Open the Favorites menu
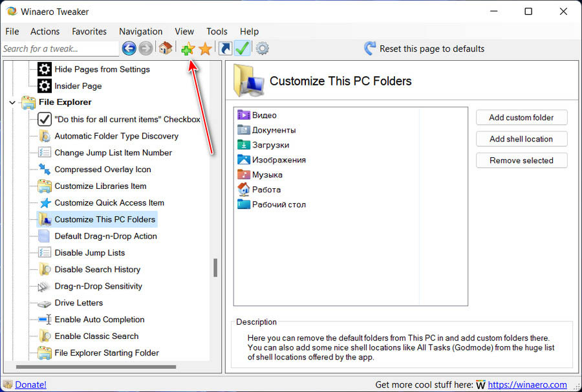Screen dimensions: 582x392 point(89,32)
